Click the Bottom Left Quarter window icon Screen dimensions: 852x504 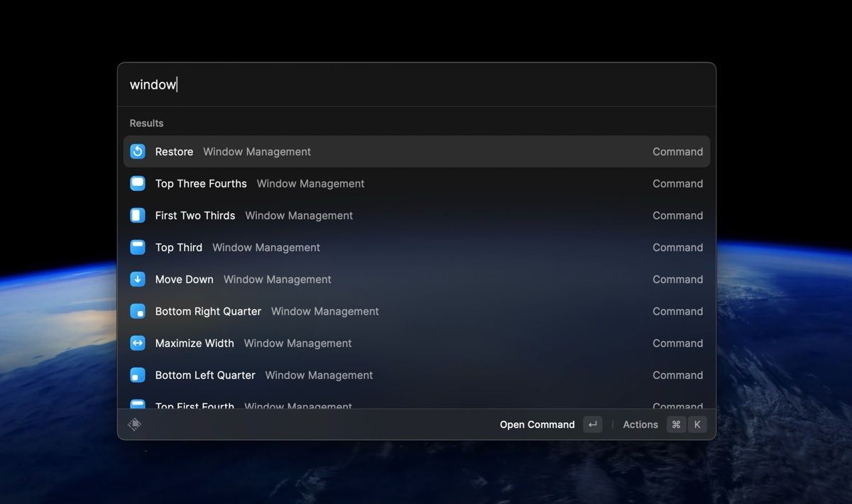137,375
